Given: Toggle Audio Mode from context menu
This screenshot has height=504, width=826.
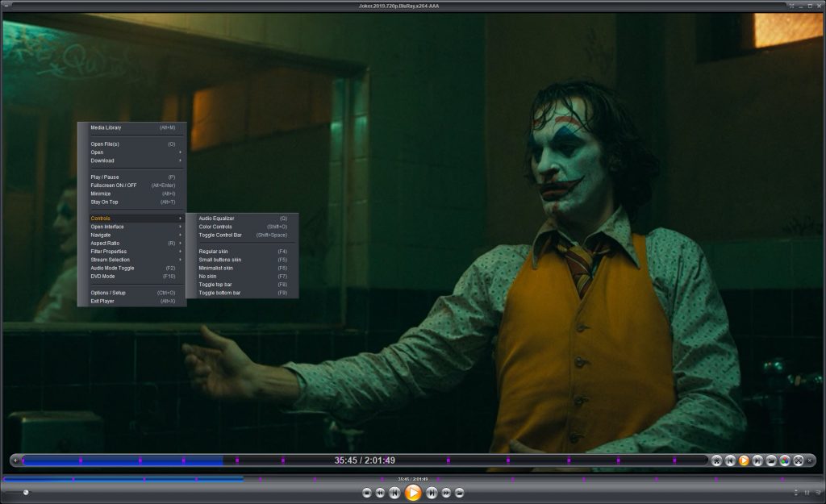Looking at the screenshot, I should pos(132,268).
